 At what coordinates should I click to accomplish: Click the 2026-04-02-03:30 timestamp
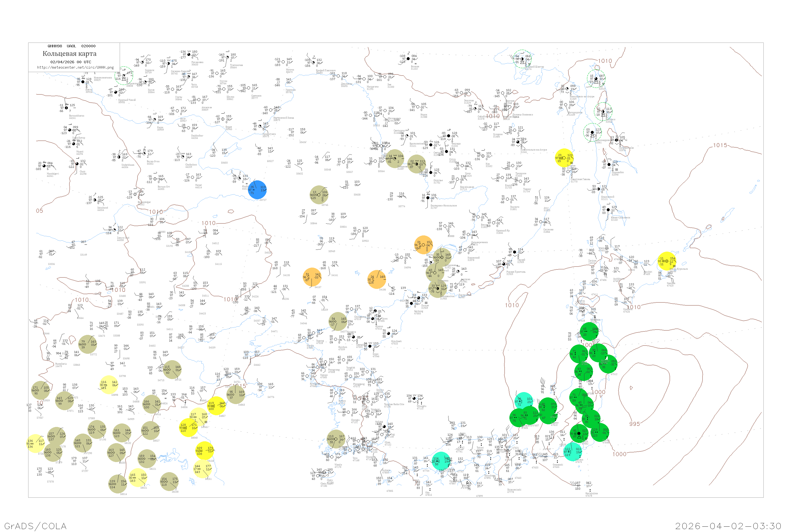pyautogui.click(x=728, y=526)
